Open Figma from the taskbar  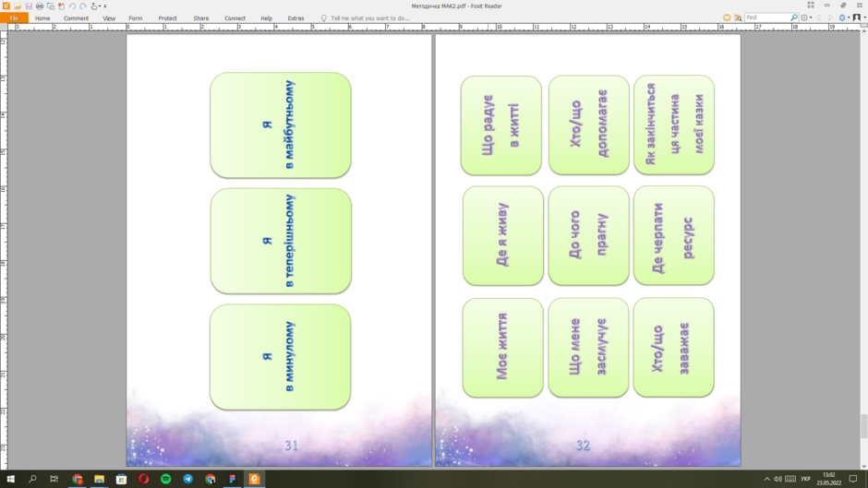point(232,479)
